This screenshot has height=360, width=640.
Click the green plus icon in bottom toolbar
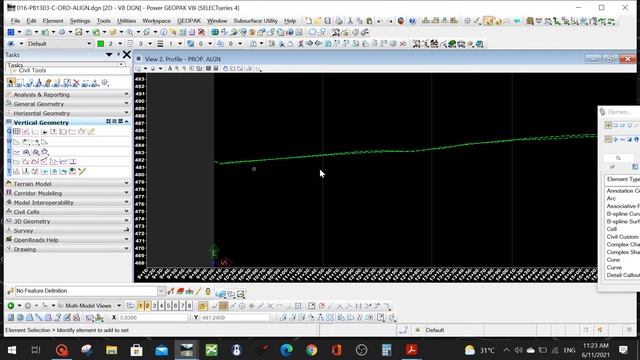point(11,305)
